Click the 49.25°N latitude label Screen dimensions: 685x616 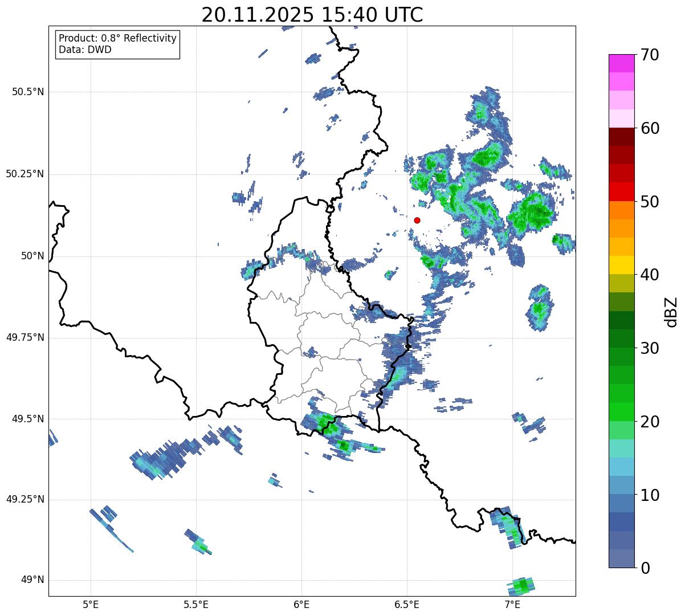click(25, 500)
